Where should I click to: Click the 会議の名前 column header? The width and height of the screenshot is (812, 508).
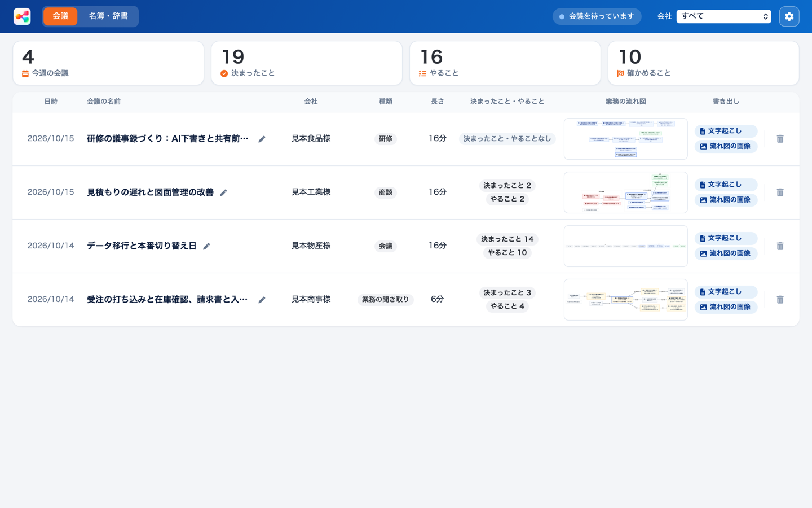[x=104, y=102]
